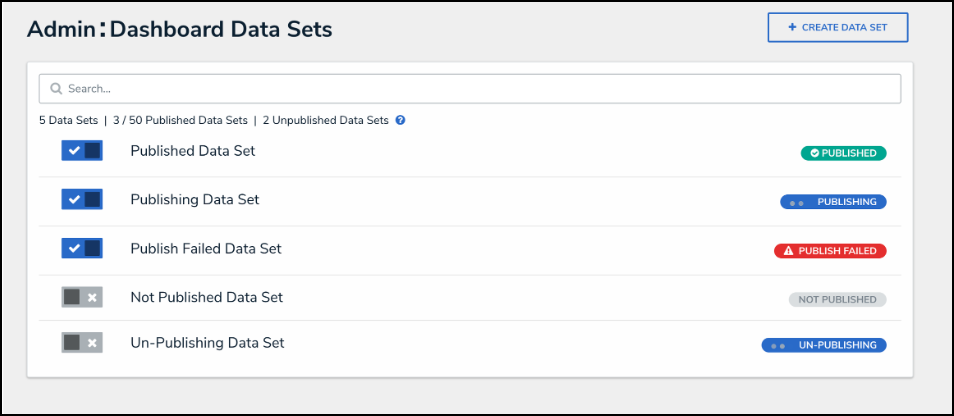954x416 pixels.
Task: Click the grey NOT PUBLISHED badge
Action: pos(837,299)
